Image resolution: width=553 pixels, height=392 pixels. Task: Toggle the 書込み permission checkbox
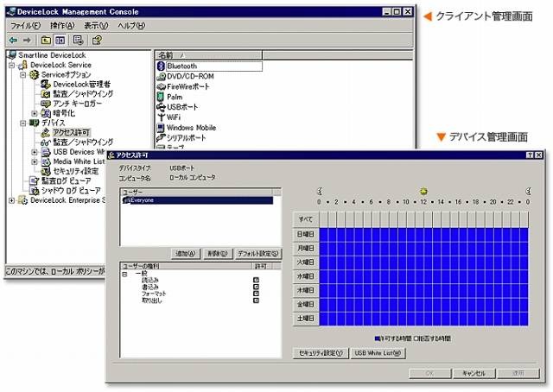click(x=256, y=287)
